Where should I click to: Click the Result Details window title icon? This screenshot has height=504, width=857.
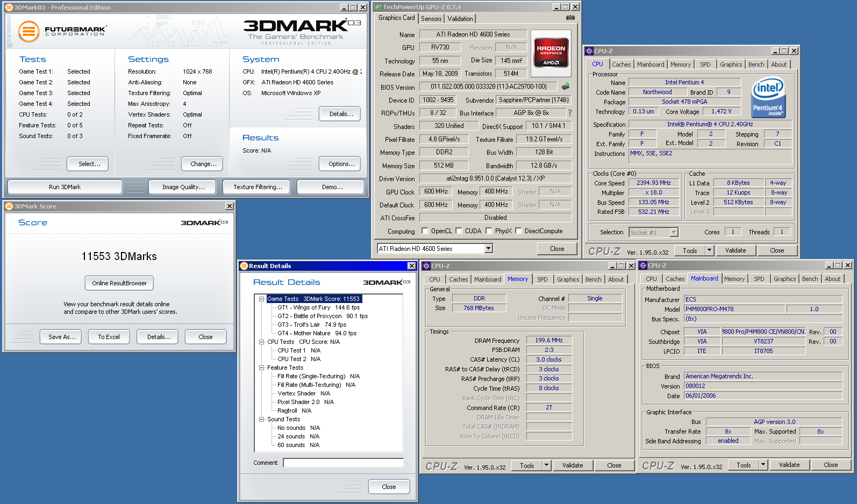click(x=244, y=266)
